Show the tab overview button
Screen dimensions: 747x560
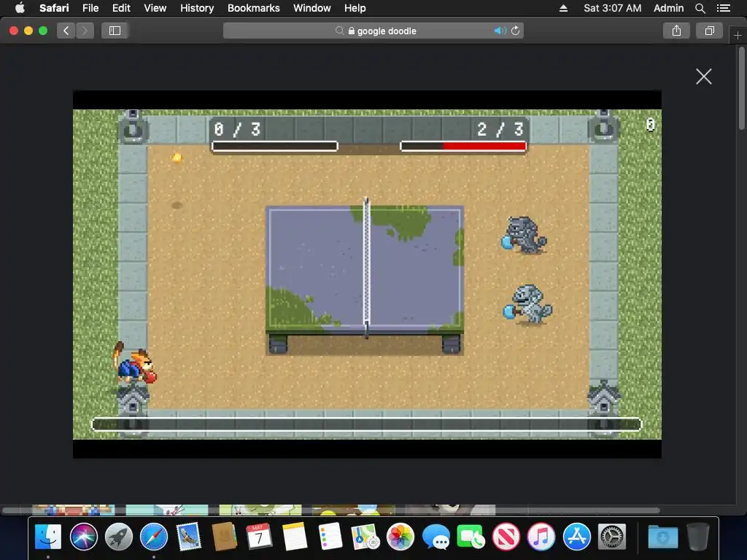(x=709, y=31)
